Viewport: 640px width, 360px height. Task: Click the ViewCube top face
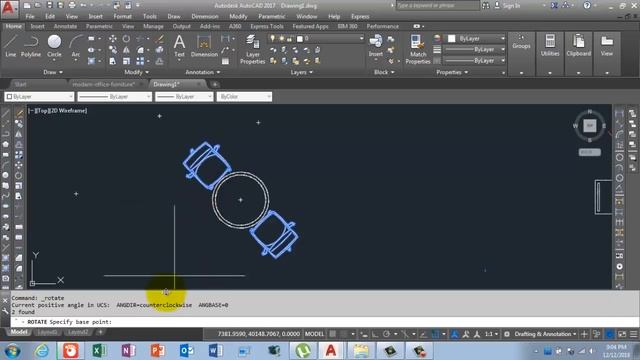[589, 126]
